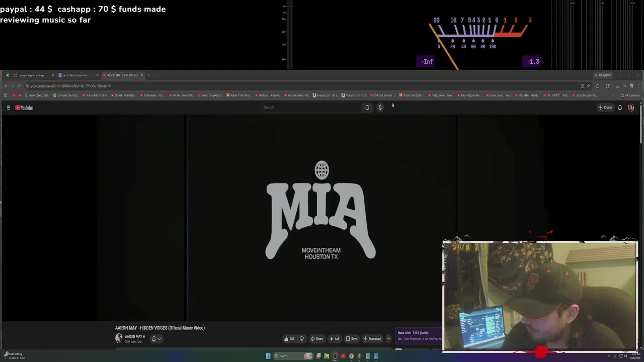Open Slumber Party bookmark
This screenshot has width=644, height=362.
(x=124, y=95)
